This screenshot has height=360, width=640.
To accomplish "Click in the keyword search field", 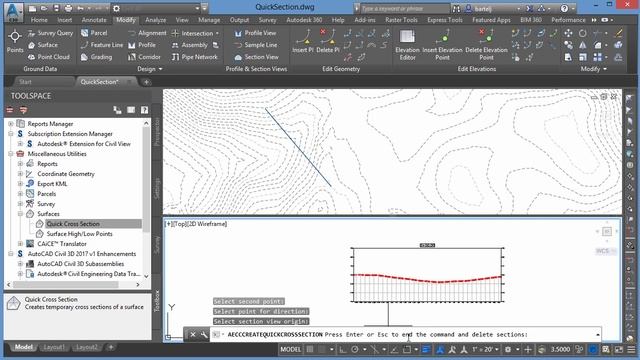I will pos(404,8).
